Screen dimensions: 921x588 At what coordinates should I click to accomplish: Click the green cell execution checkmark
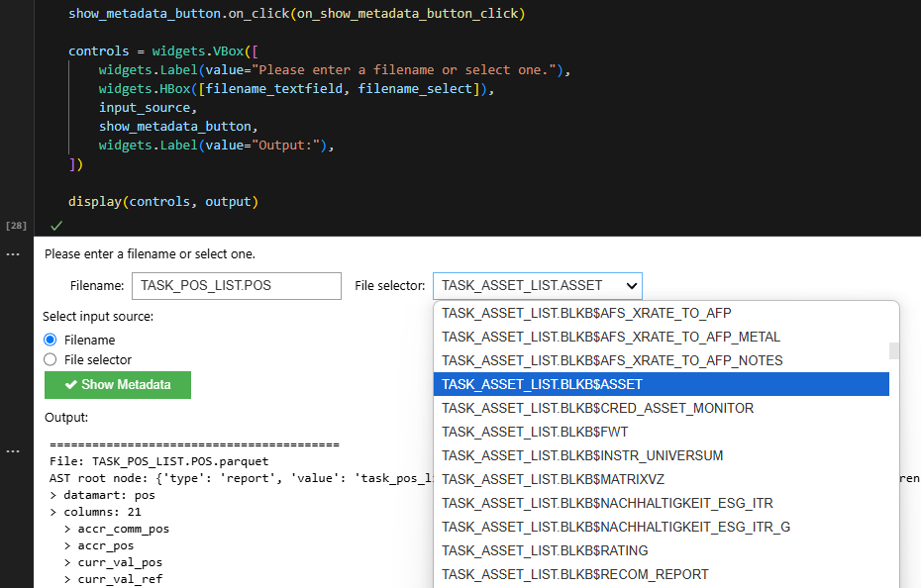pyautogui.click(x=56, y=226)
